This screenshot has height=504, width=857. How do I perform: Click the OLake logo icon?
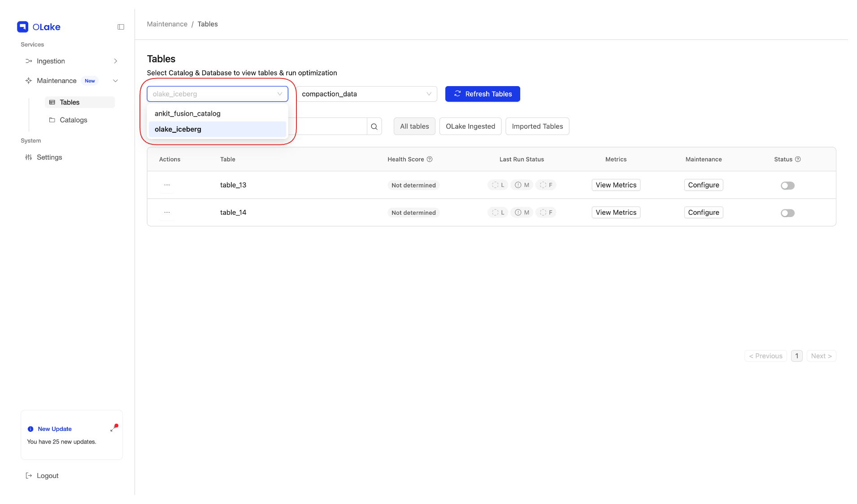(x=22, y=27)
